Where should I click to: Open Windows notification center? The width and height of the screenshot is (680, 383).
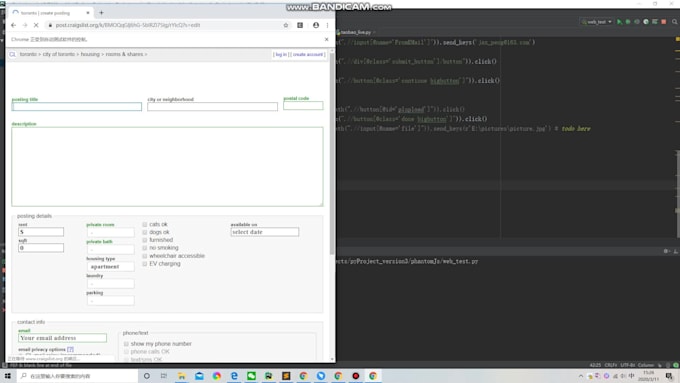[x=670, y=376]
